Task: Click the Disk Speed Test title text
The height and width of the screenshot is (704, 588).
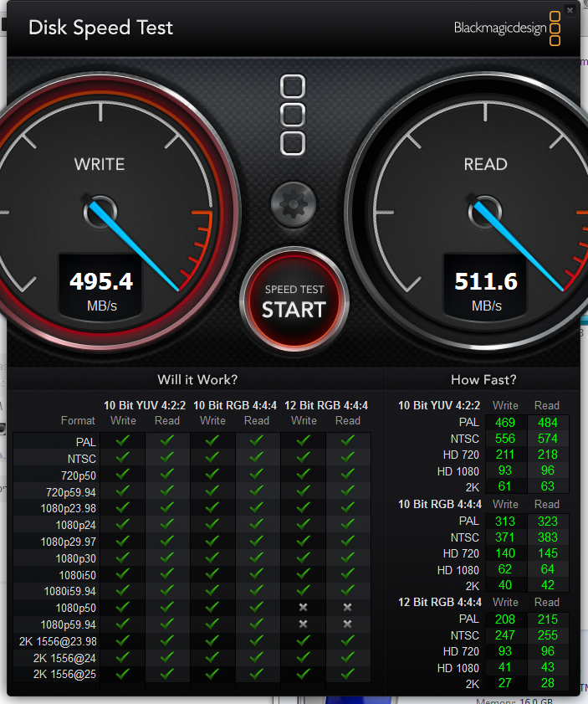Action: tap(100, 28)
